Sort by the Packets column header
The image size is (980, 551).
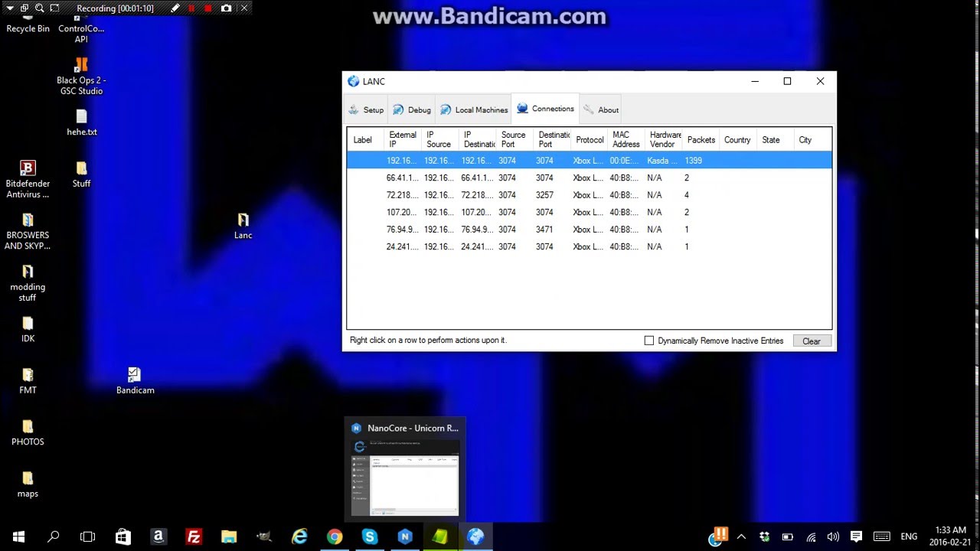(701, 139)
